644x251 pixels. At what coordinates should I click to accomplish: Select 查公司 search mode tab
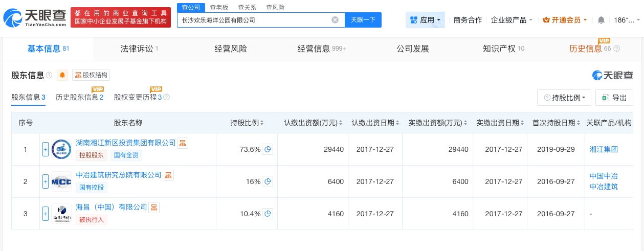click(x=191, y=7)
